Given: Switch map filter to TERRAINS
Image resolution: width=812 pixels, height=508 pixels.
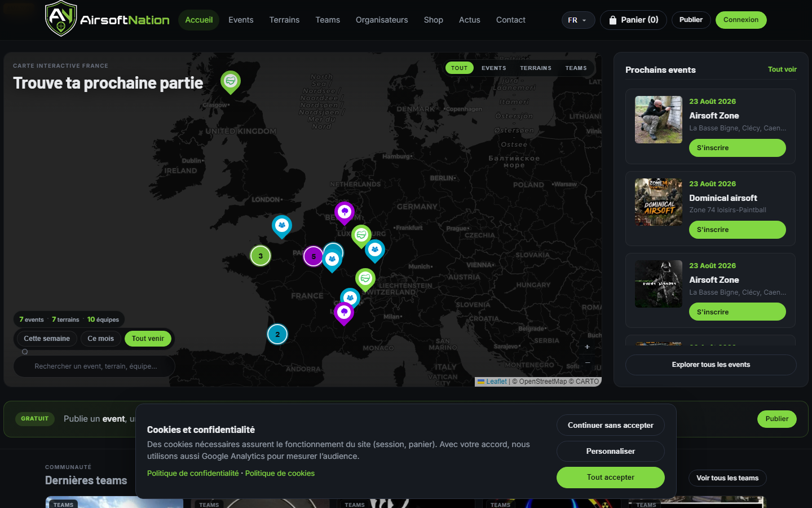Looking at the screenshot, I should pos(536,68).
